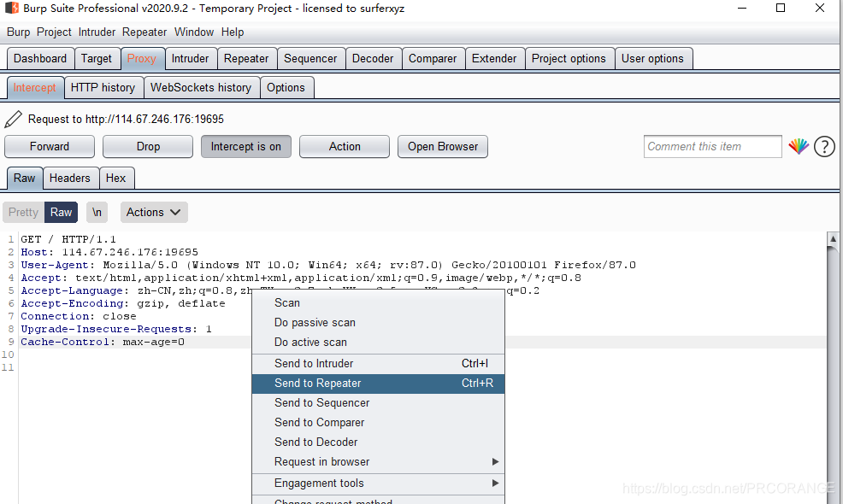Open the User options tab
Viewport: 843px width, 504px height.
coord(652,59)
